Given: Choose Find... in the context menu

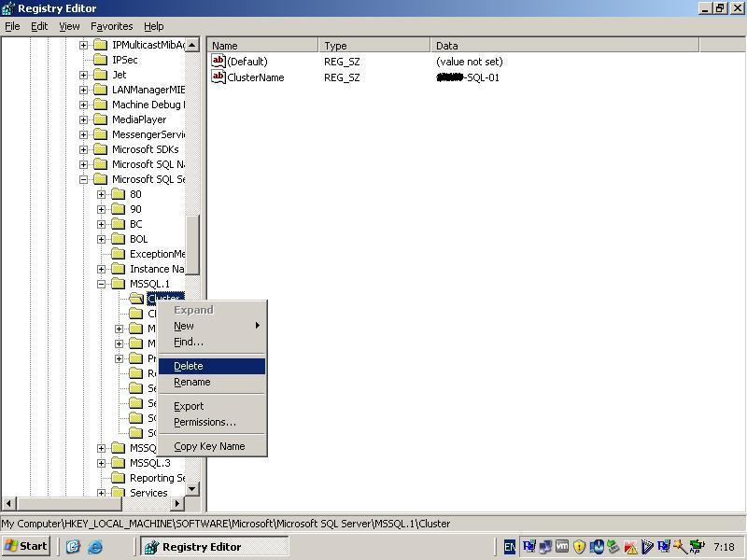Looking at the screenshot, I should tap(212, 342).
